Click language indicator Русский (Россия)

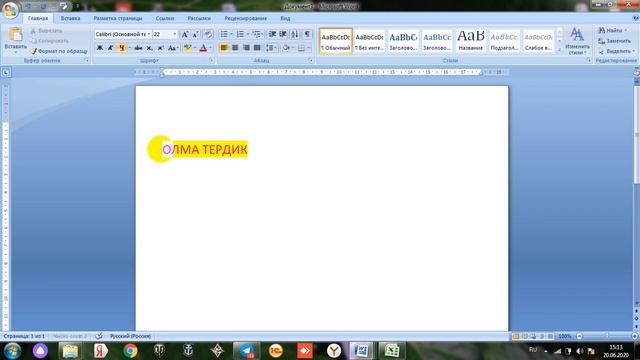pos(130,336)
